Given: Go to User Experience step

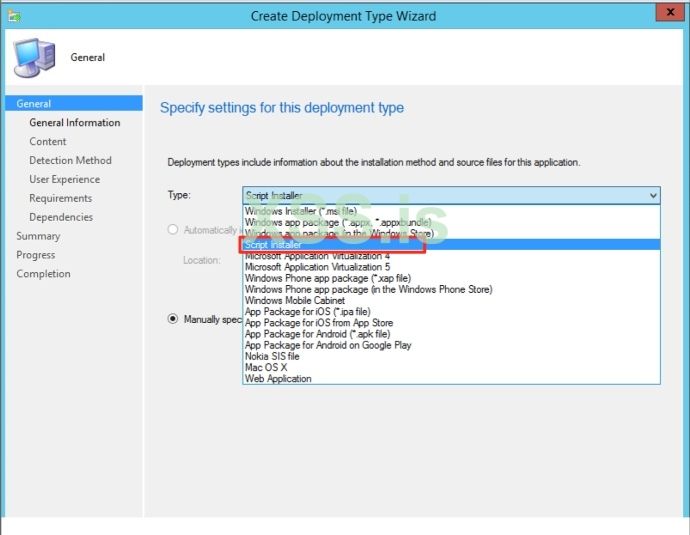Looking at the screenshot, I should point(65,179).
